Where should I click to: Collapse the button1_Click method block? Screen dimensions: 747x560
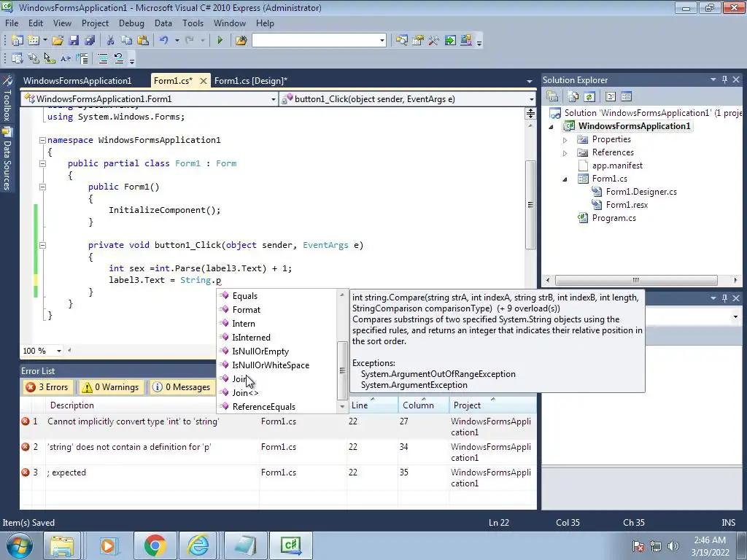(x=42, y=245)
